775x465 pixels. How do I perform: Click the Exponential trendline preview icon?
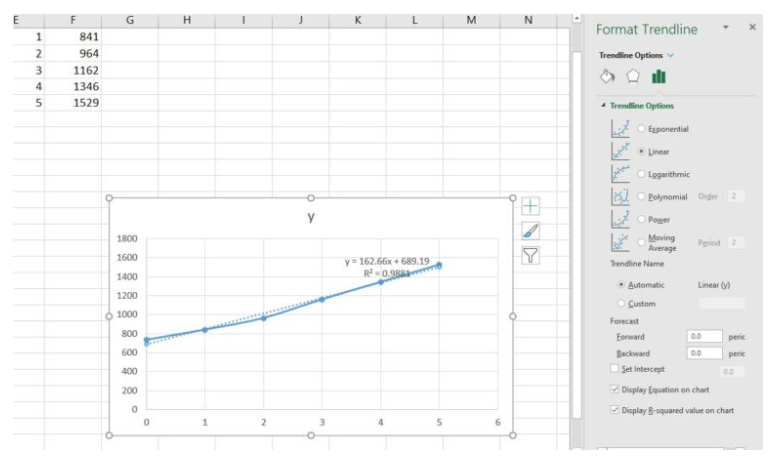(x=620, y=128)
